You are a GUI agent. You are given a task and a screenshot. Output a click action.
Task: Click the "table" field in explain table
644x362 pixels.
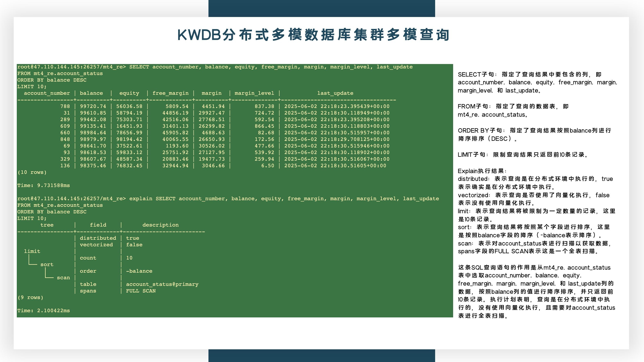[88, 284]
